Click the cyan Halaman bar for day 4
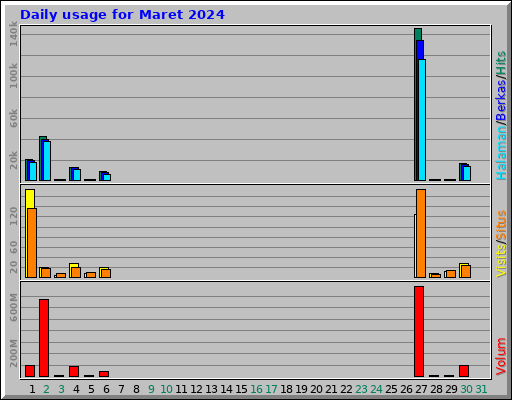 point(77,175)
